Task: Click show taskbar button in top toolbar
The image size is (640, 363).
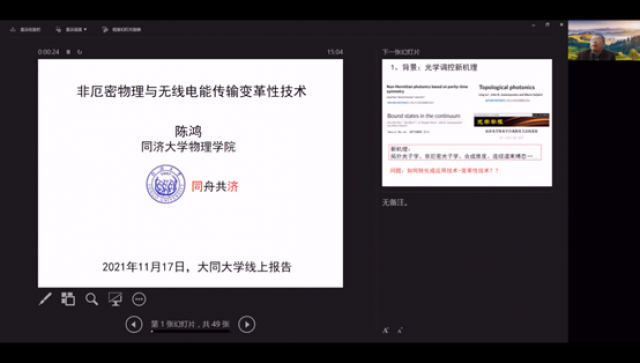Action: point(25,29)
